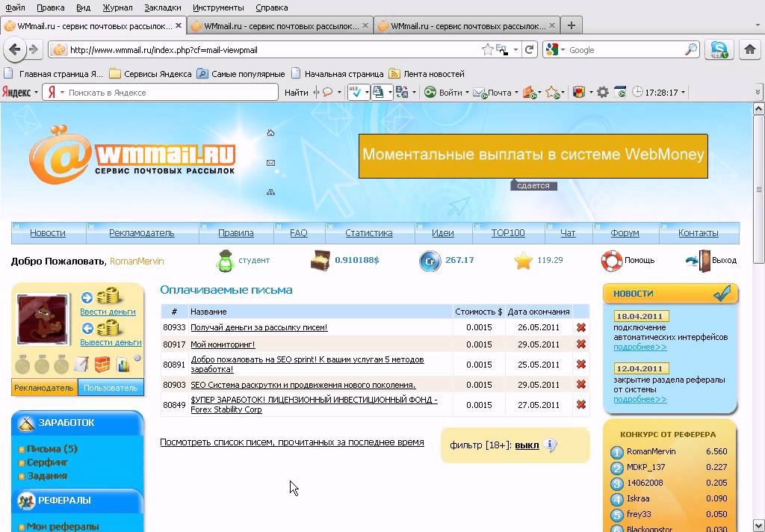Open the Файл menu

tap(15, 7)
